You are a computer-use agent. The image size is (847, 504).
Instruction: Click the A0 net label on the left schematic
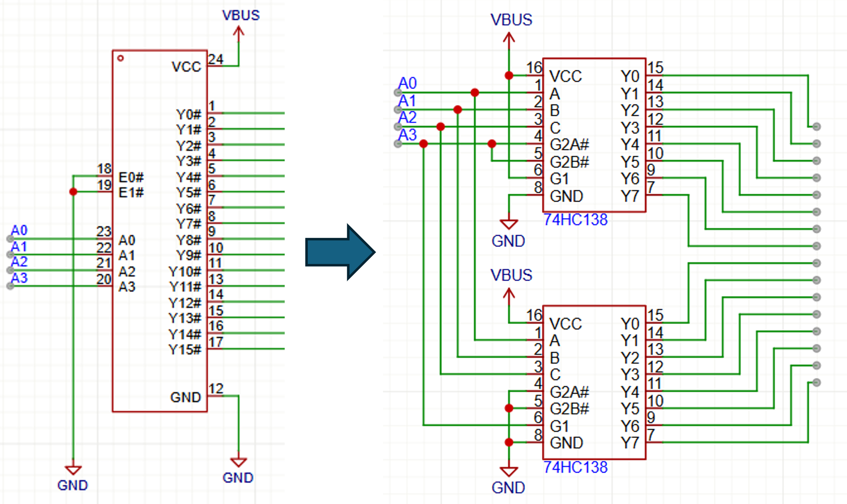pyautogui.click(x=19, y=230)
